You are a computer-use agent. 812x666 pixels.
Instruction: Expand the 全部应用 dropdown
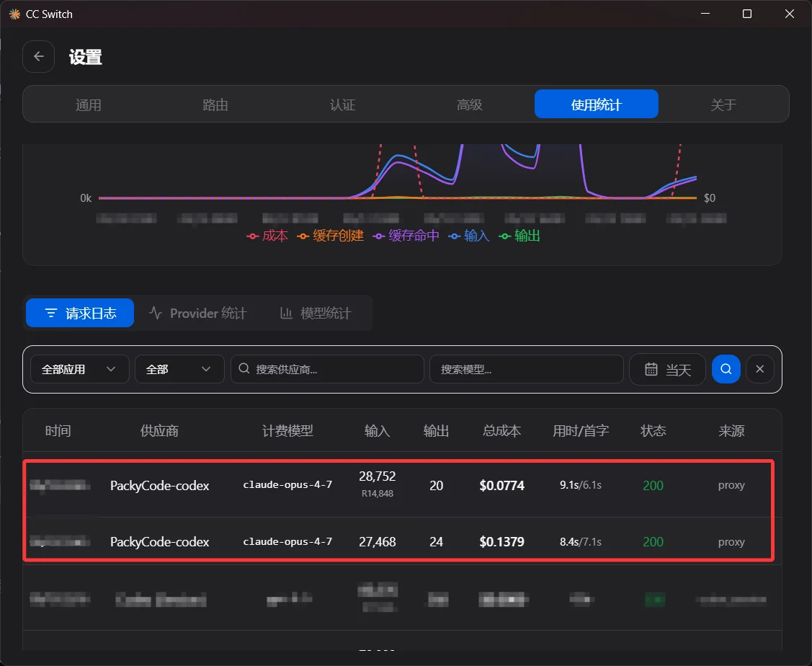[x=80, y=369]
